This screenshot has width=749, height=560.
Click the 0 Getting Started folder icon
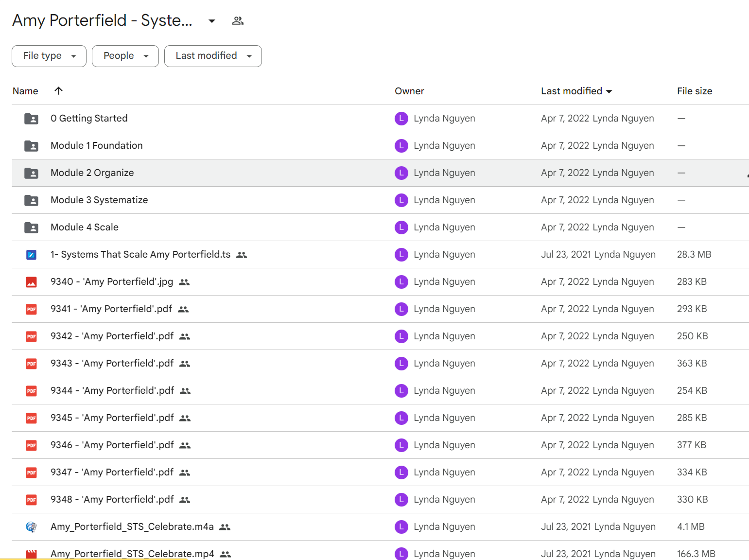[x=31, y=119]
